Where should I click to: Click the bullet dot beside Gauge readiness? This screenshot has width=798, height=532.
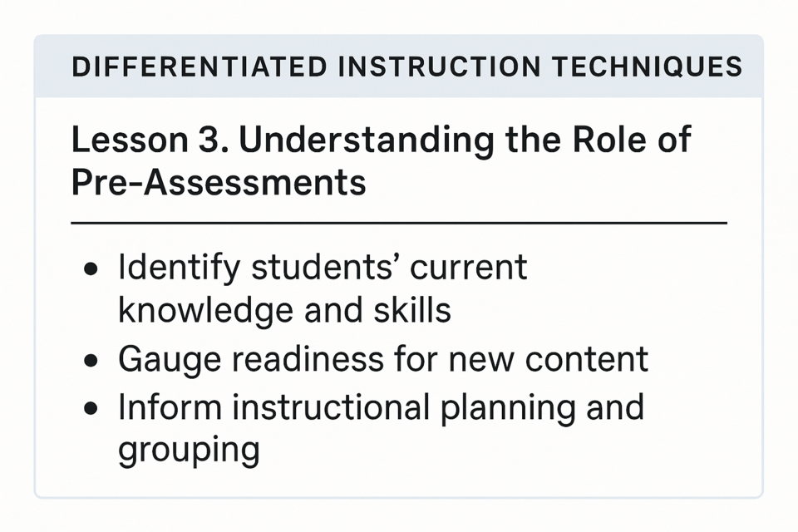coord(91,361)
